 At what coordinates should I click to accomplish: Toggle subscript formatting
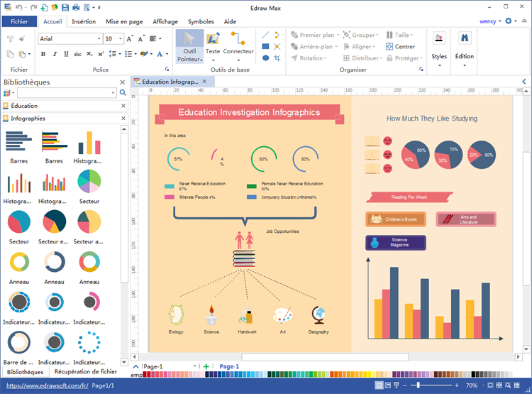(x=89, y=54)
